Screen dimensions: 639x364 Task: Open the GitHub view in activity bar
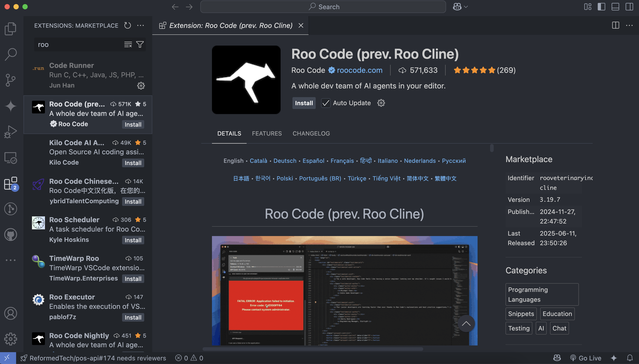point(11,234)
